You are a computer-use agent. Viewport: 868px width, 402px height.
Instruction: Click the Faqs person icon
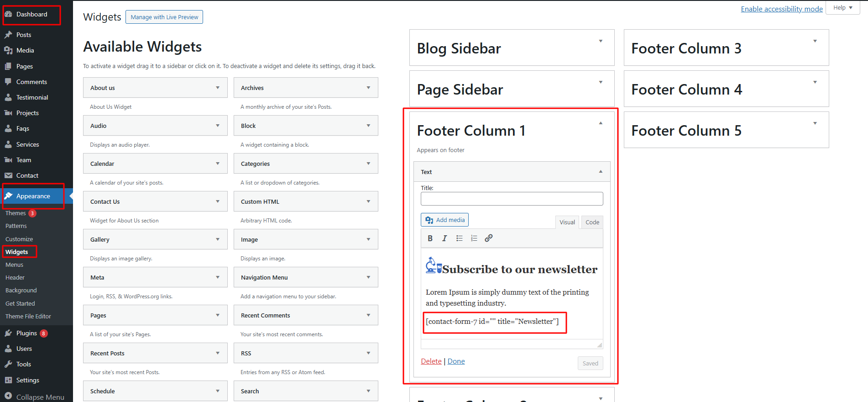pos(8,128)
